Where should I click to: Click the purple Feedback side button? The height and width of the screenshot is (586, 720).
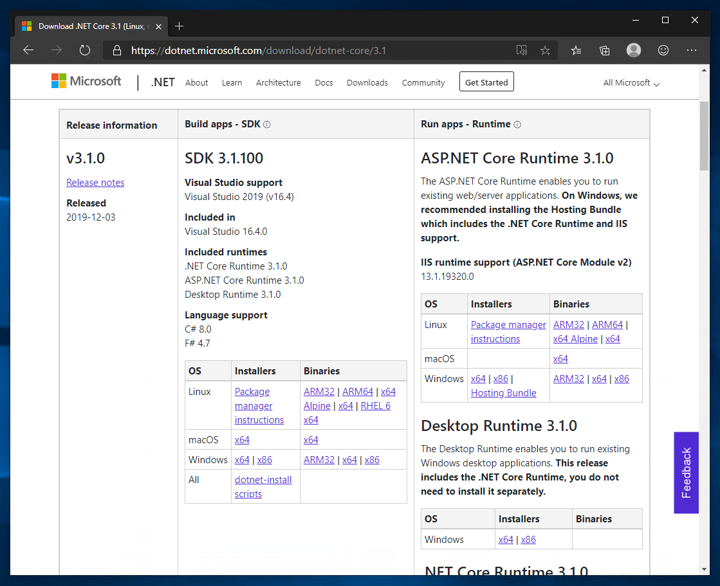coord(686,473)
